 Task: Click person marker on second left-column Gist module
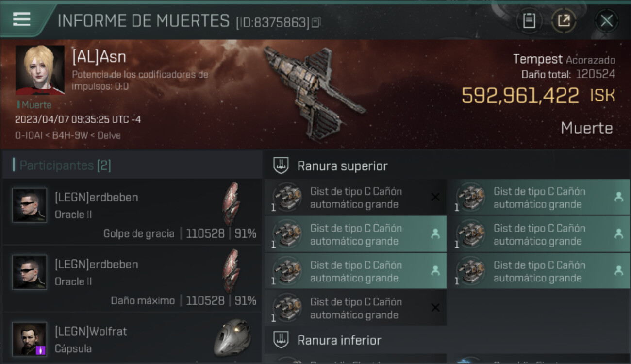(435, 234)
